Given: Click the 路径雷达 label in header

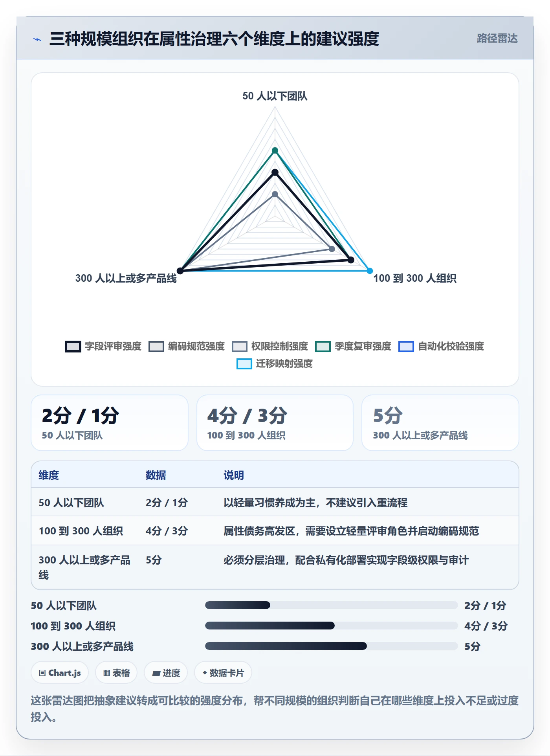Looking at the screenshot, I should (497, 38).
